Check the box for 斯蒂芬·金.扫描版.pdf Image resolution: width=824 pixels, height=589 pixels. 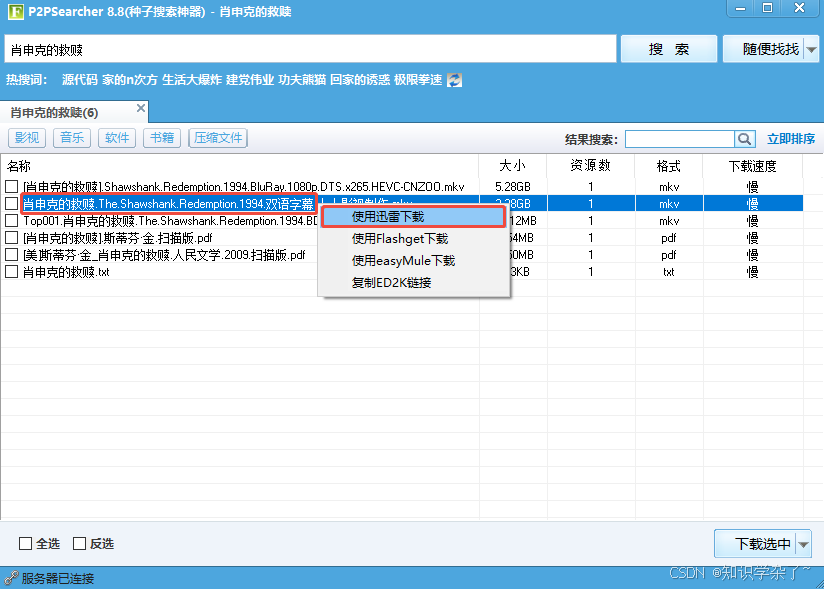pyautogui.click(x=12, y=237)
